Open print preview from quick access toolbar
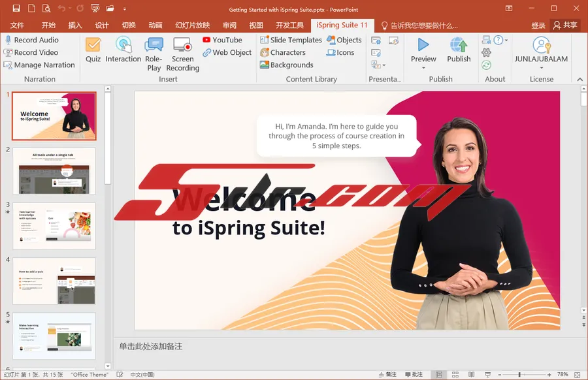The width and height of the screenshot is (588, 380). tap(46, 8)
